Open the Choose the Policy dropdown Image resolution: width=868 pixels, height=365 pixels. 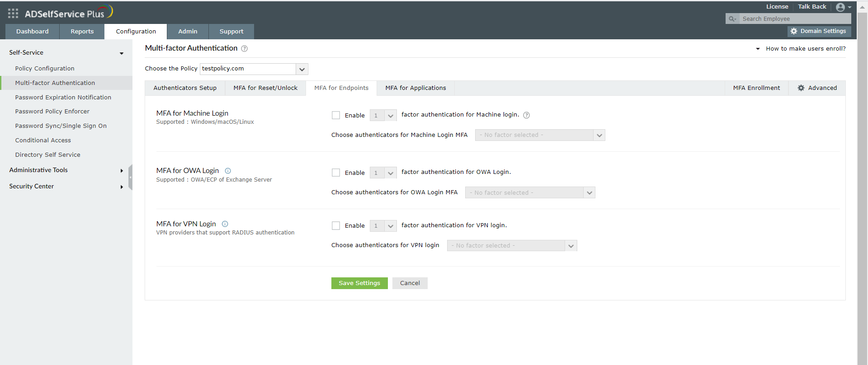tap(302, 69)
